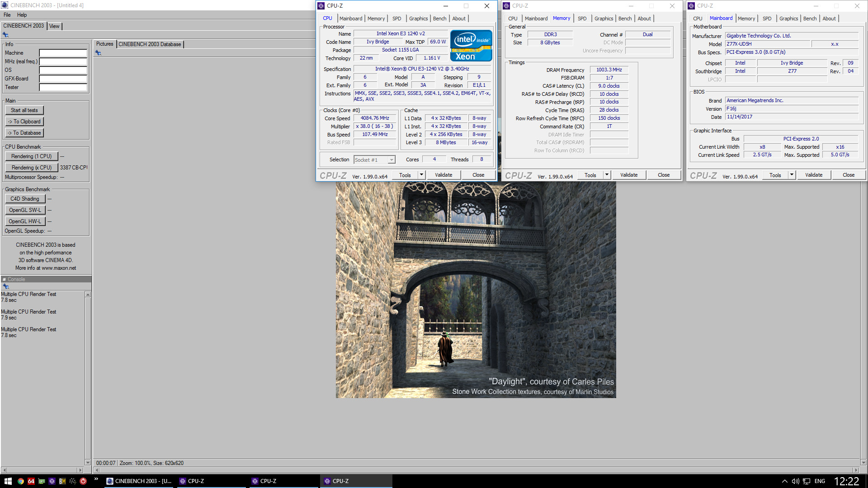Run Rendering (1 CPU) benchmark
The height and width of the screenshot is (488, 868).
point(32,156)
